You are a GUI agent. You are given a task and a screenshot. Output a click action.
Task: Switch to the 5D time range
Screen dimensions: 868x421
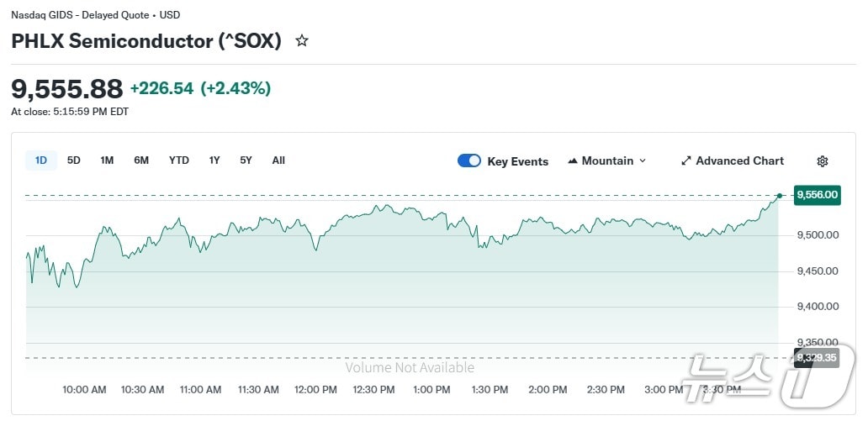74,161
